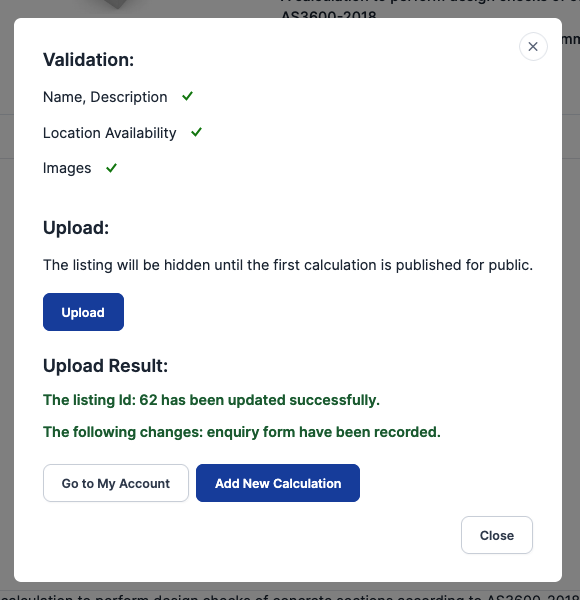Select the Upload Result: heading
This screenshot has width=580, height=600.
point(106,365)
